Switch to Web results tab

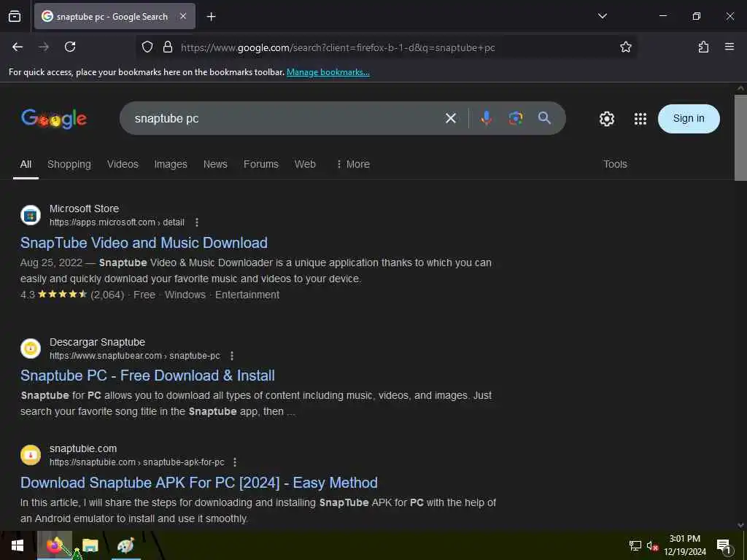pyautogui.click(x=305, y=164)
